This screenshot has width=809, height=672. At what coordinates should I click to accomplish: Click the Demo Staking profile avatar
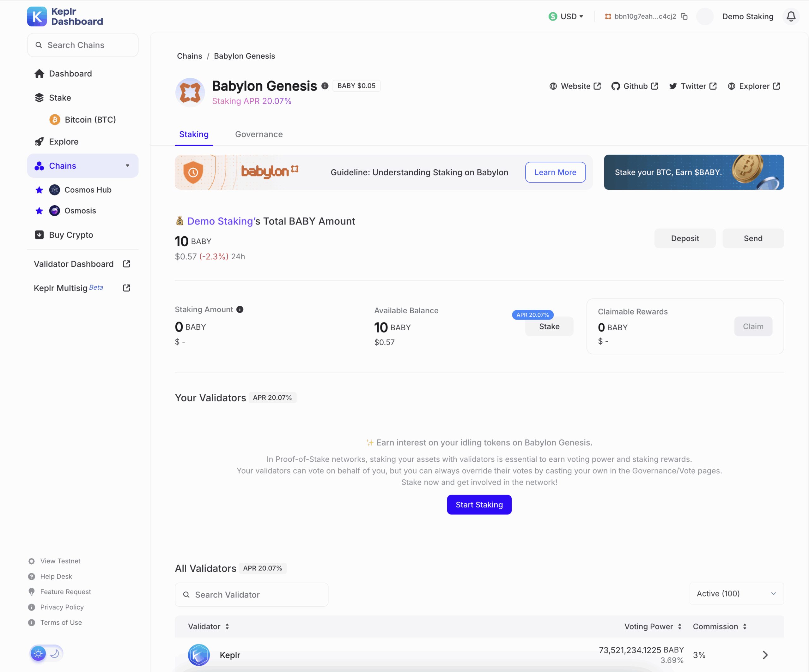(x=705, y=16)
